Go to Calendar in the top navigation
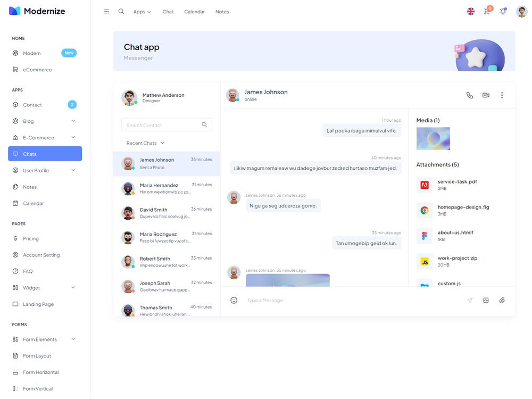Viewport: 532px width, 399px height. pos(194,12)
